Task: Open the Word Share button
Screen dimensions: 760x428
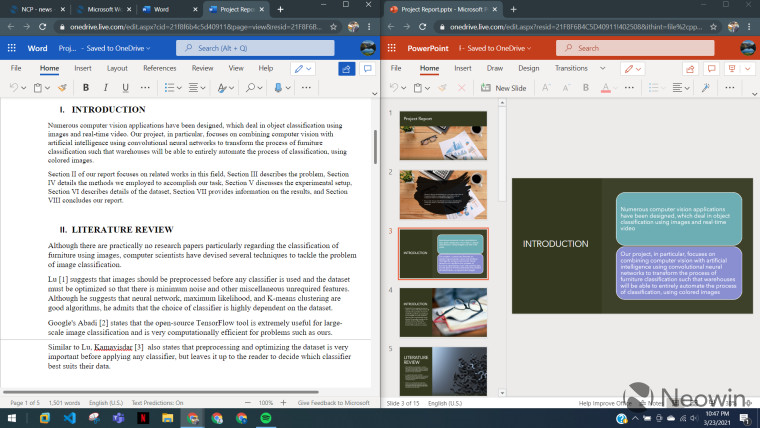Action: coord(346,69)
